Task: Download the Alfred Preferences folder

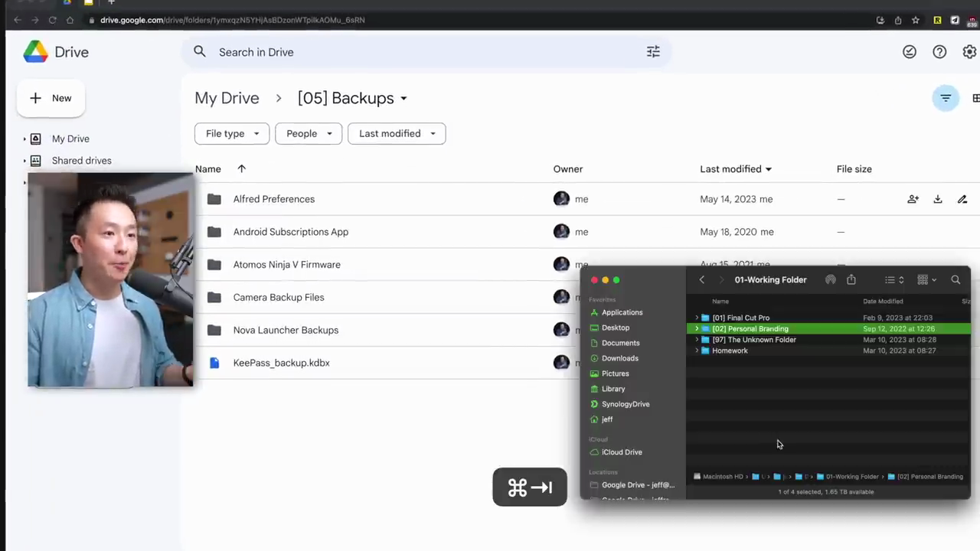Action: (938, 199)
